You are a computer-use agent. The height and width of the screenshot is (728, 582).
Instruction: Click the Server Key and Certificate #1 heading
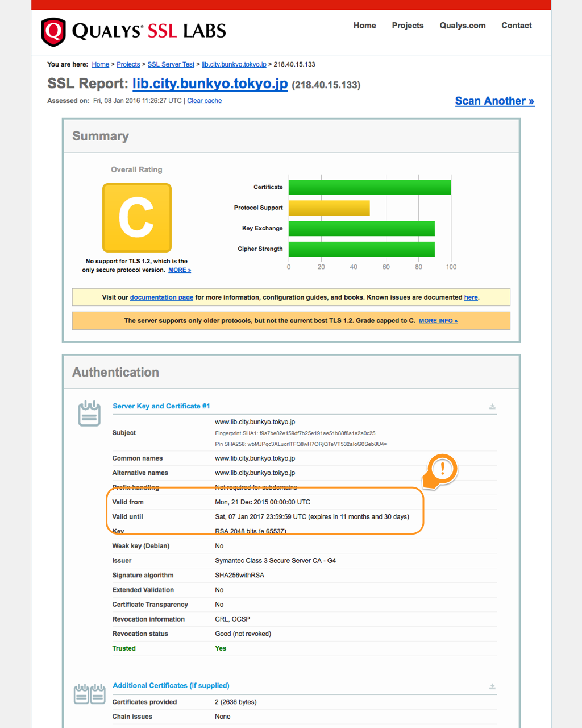pyautogui.click(x=161, y=406)
